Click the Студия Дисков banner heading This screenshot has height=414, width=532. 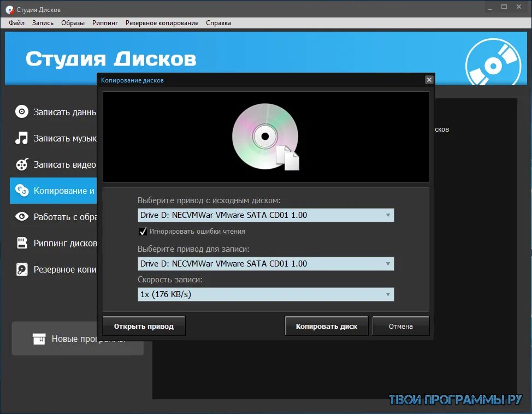[111, 58]
